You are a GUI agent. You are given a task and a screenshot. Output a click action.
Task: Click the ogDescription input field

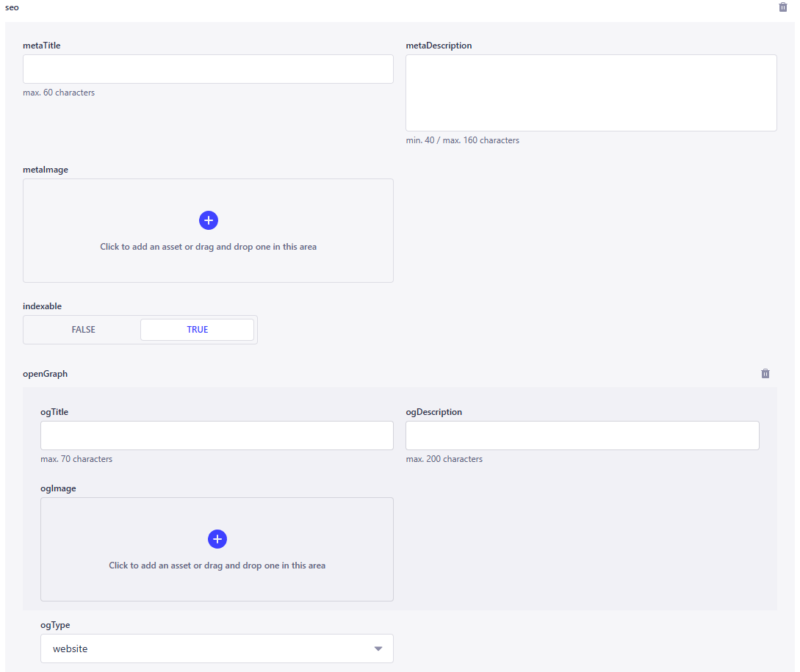582,436
